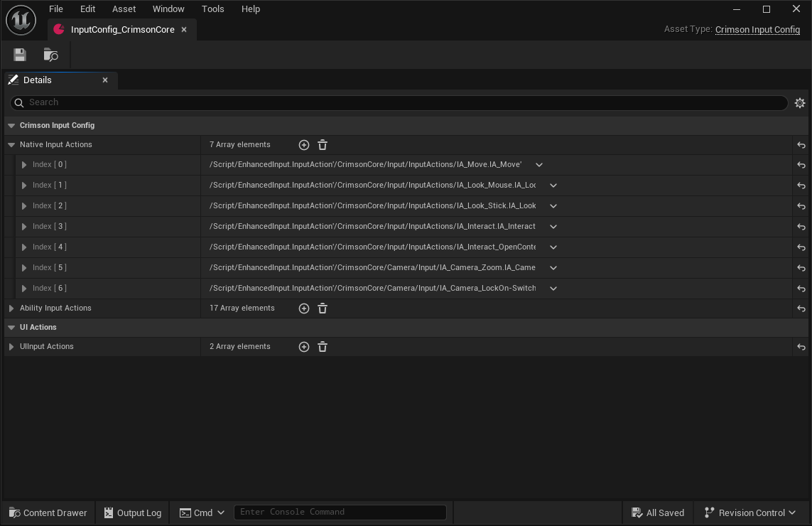The height and width of the screenshot is (526, 812).
Task: Click the All Saved status button
Action: coord(658,512)
